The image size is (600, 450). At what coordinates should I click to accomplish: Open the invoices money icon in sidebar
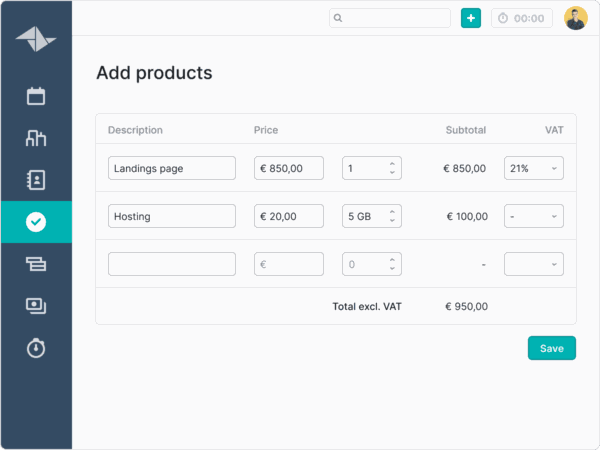36,305
